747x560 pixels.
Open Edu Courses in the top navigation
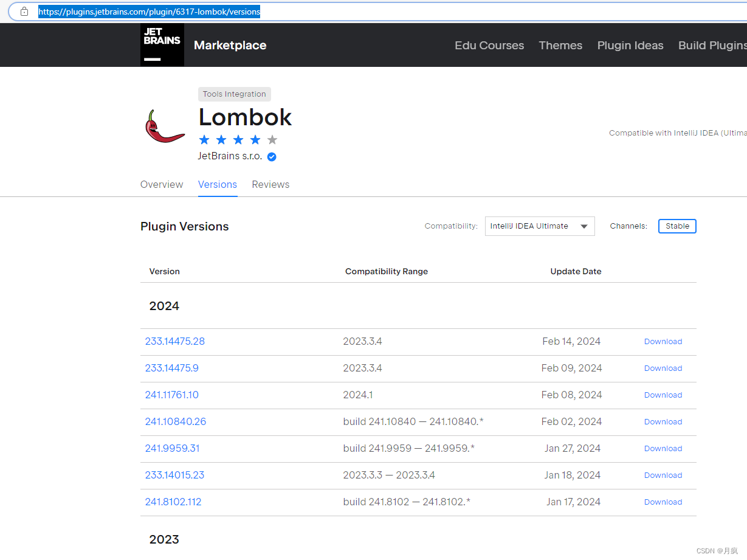489,46
